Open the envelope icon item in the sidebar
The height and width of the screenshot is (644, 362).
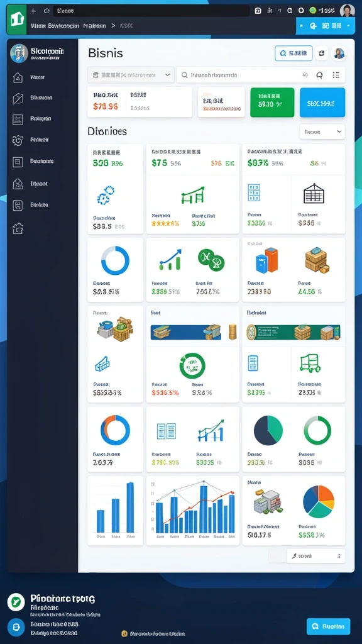click(x=18, y=184)
